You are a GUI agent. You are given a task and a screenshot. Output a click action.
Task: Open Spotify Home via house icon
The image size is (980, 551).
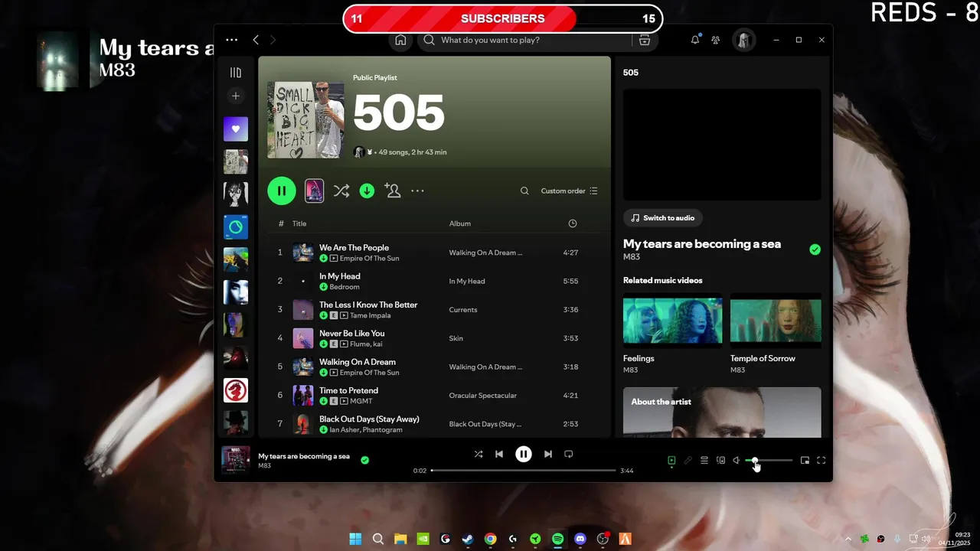point(400,40)
